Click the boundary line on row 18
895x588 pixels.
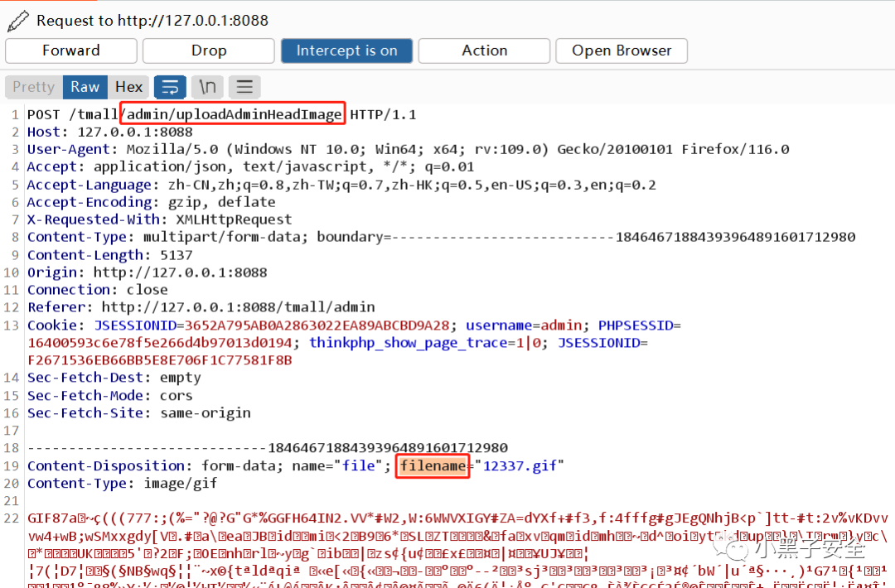[x=268, y=448]
